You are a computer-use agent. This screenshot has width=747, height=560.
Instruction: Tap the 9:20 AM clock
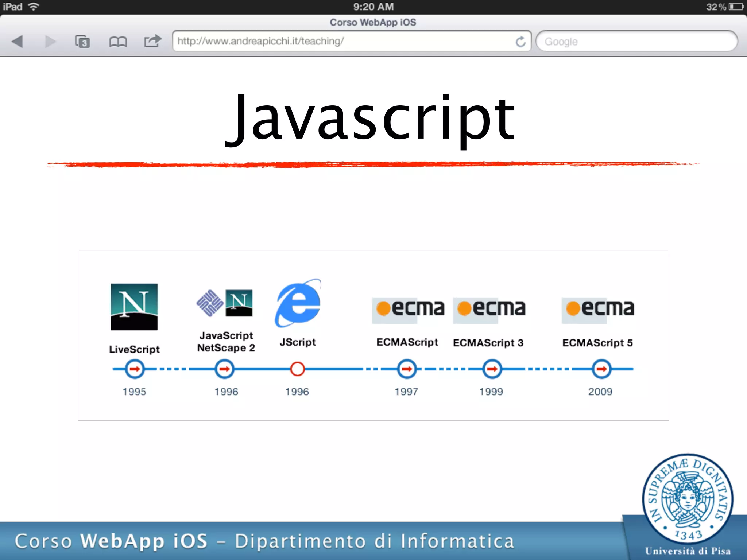(x=373, y=7)
